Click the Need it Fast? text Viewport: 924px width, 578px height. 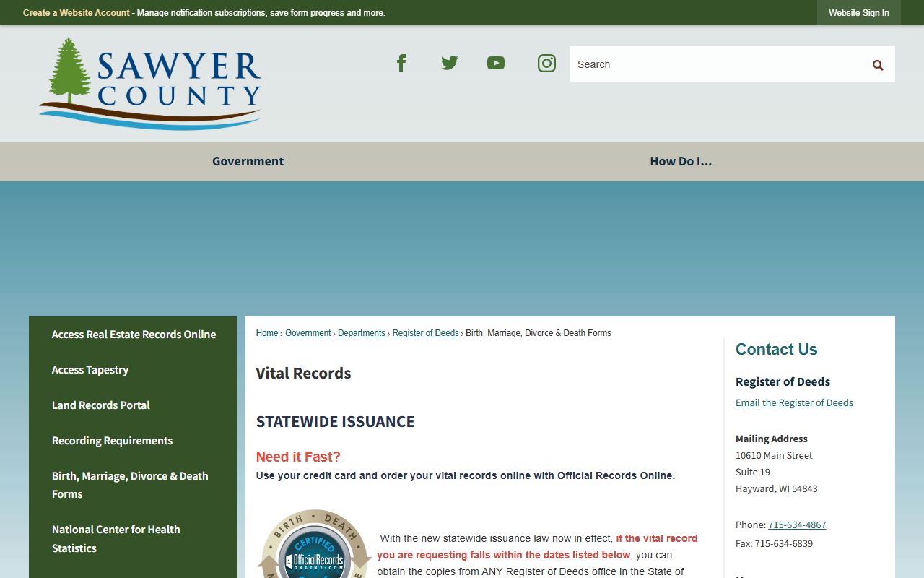click(298, 457)
